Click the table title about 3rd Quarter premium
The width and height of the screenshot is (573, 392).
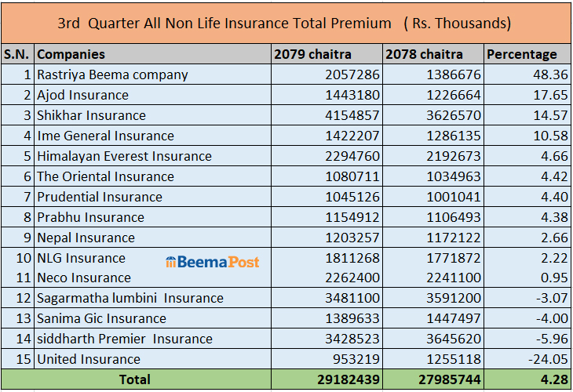click(x=285, y=24)
